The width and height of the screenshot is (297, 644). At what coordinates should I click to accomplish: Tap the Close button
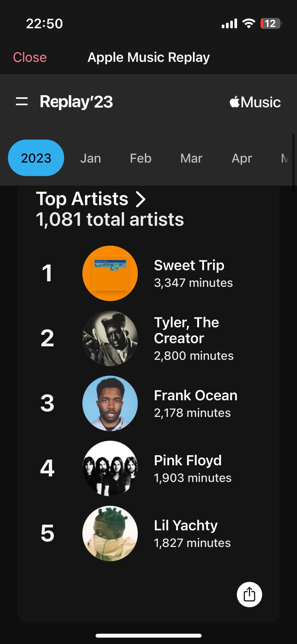pyautogui.click(x=30, y=57)
